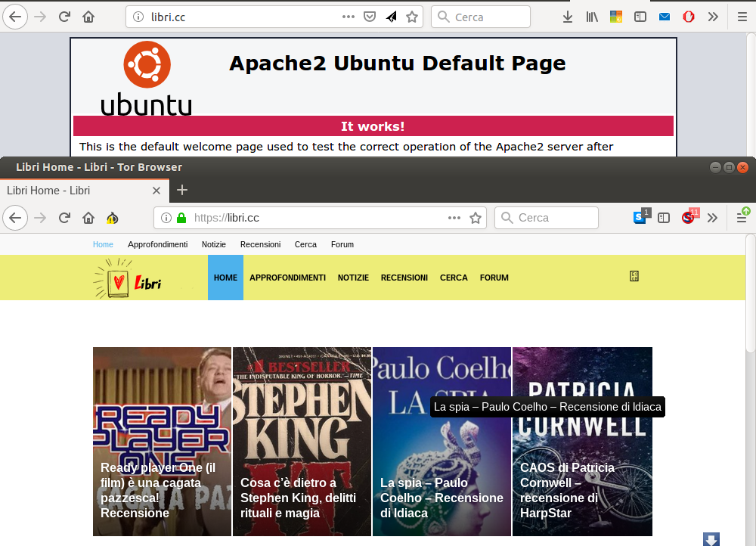Screen dimensions: 756x546
Task: Show site info in Tor Browser address bar
Action: 166,218
